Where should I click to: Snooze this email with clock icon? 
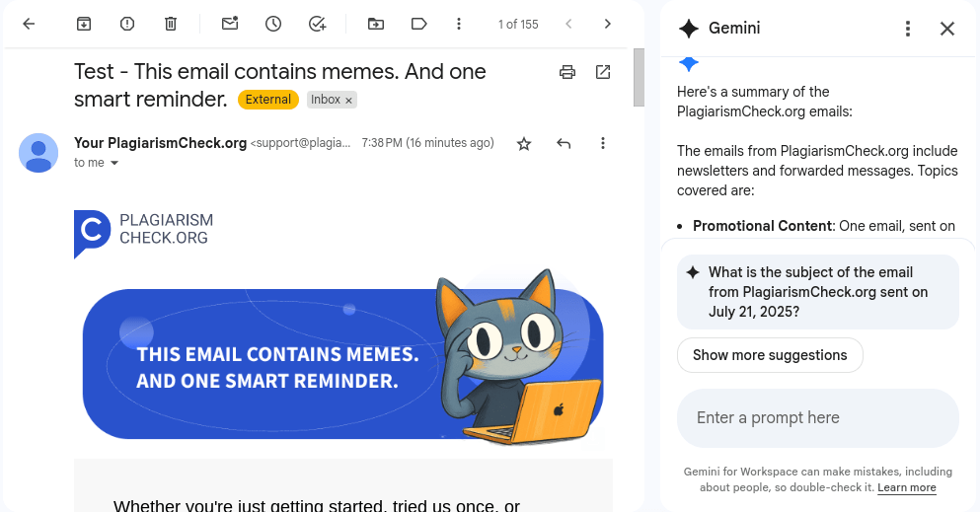[x=273, y=24]
